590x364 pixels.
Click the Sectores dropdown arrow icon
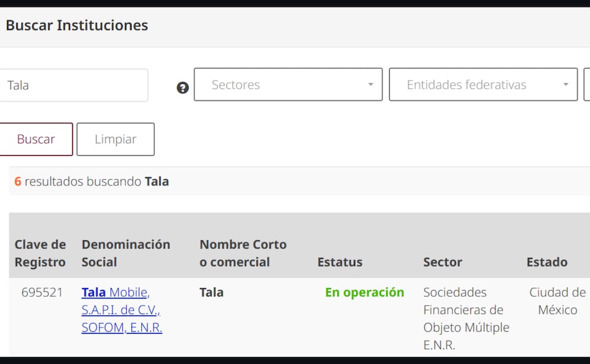click(x=370, y=85)
